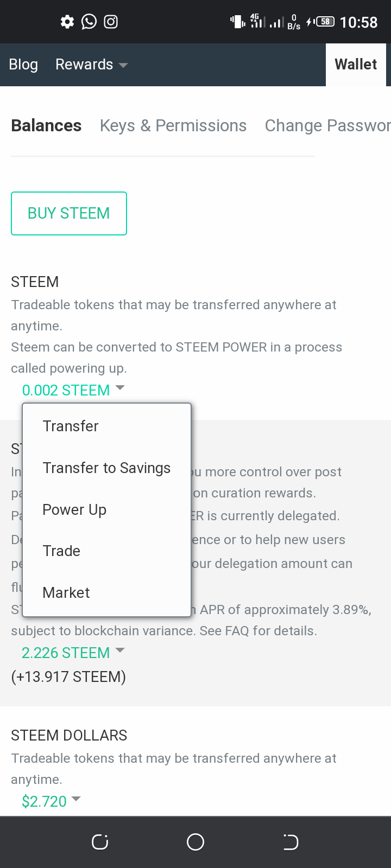
Task: Click the BUY STEEM button
Action: (x=69, y=213)
